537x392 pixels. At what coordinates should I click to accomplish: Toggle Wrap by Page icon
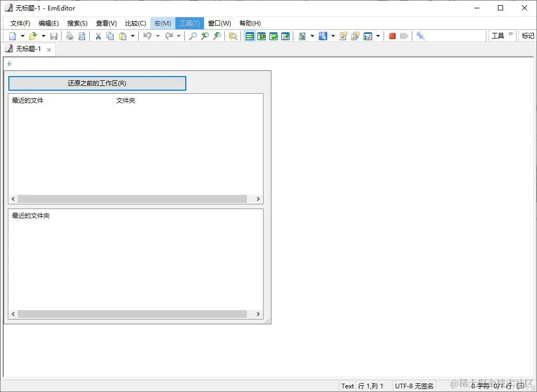pos(285,36)
